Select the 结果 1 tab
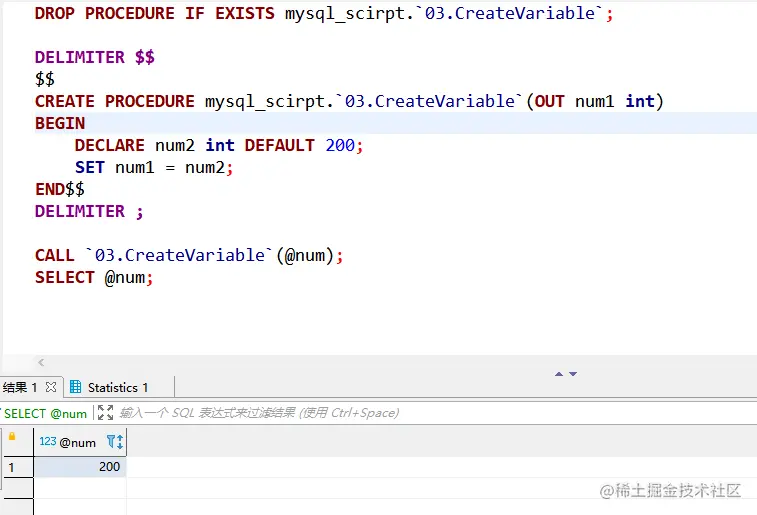Screen dimensions: 757x515 coord(20,387)
